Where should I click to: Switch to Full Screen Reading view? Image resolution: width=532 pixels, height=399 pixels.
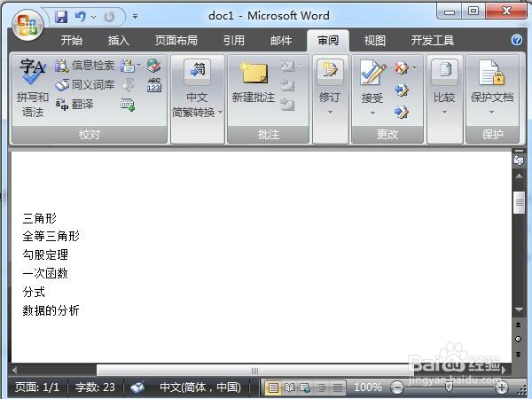(x=289, y=387)
